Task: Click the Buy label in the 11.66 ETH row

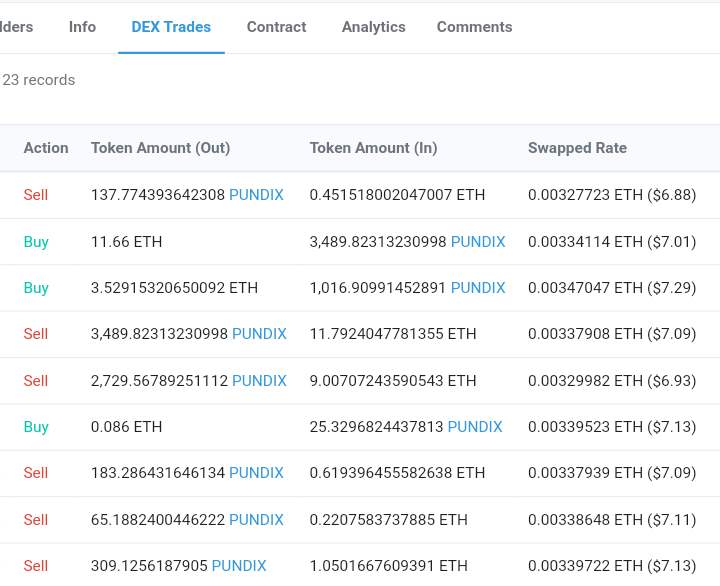Action: [36, 242]
